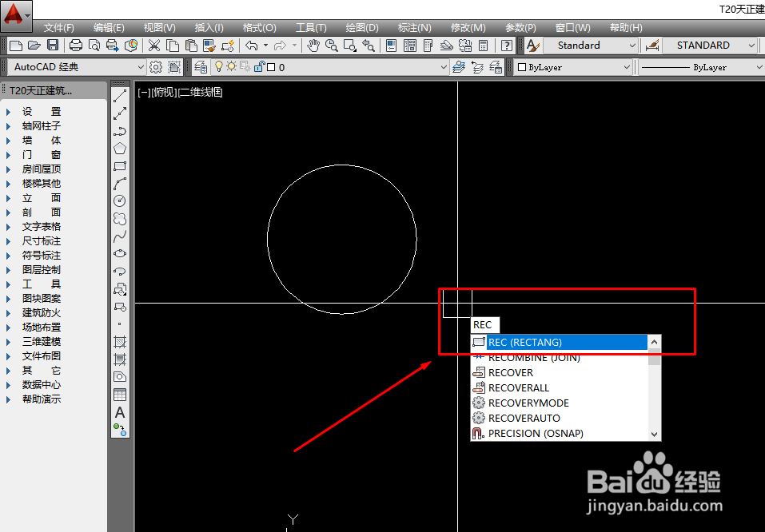Open the 文件(F) menu
The height and width of the screenshot is (532, 765).
click(x=59, y=28)
